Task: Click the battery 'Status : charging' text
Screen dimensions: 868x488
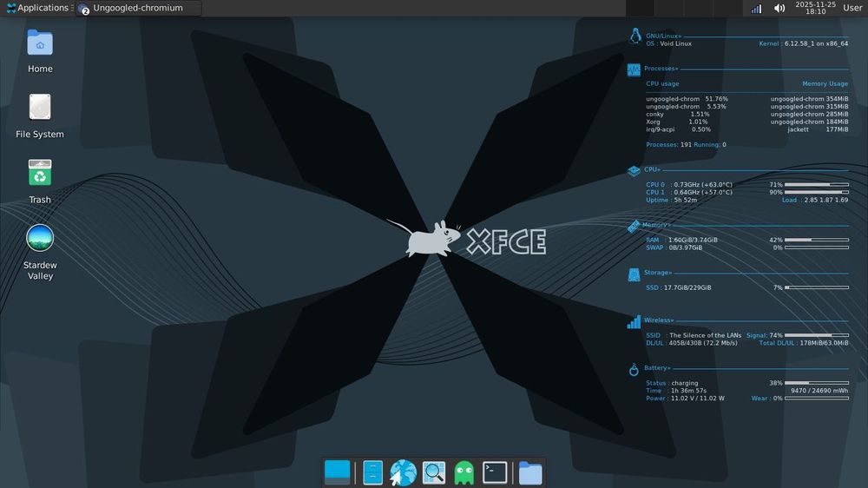Action: pos(672,383)
